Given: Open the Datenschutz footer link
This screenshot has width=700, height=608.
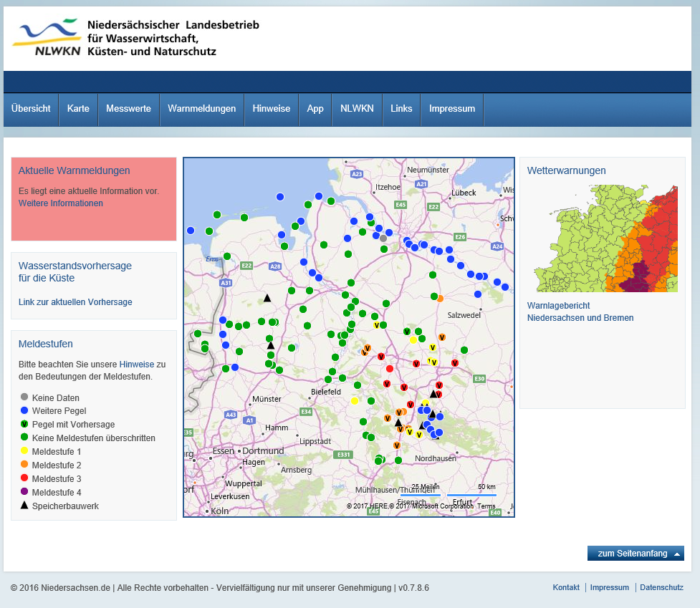Looking at the screenshot, I should pos(661,587).
